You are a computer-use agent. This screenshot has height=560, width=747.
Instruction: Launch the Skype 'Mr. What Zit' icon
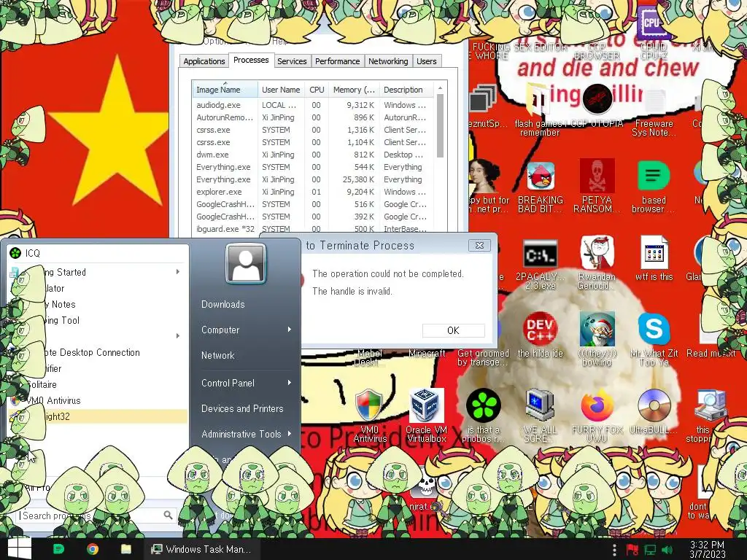pos(654,329)
